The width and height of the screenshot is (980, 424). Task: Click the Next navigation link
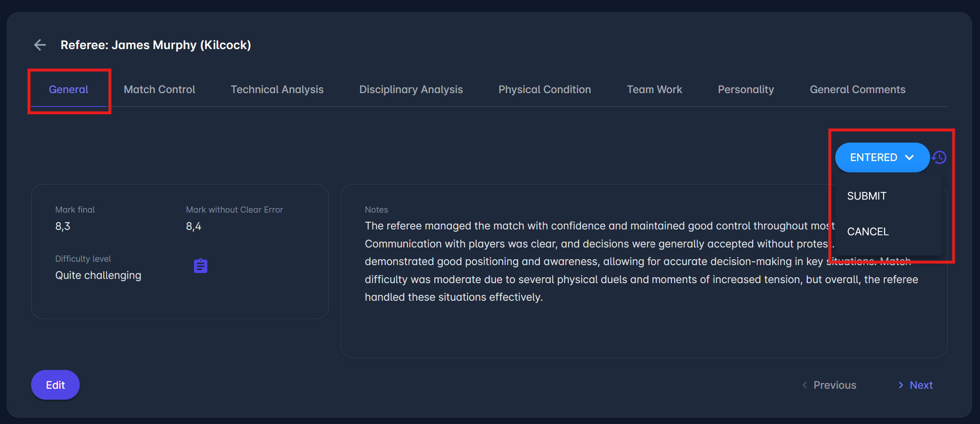point(916,385)
